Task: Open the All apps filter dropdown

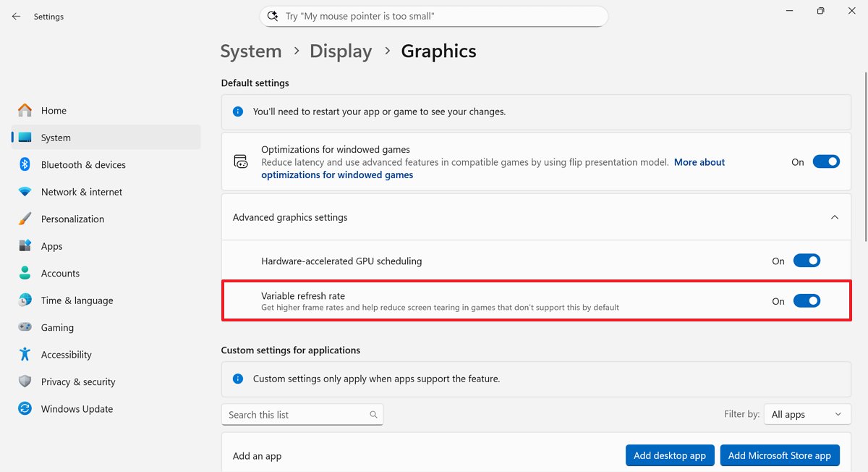Action: coord(807,414)
